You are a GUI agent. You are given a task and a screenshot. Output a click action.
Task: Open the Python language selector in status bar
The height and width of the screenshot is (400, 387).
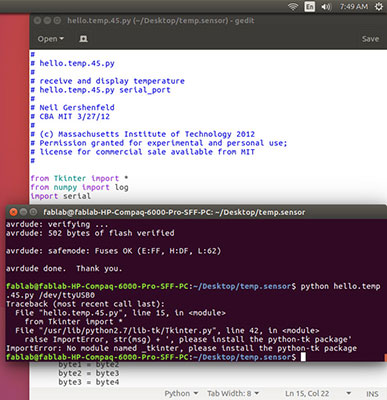click(181, 394)
